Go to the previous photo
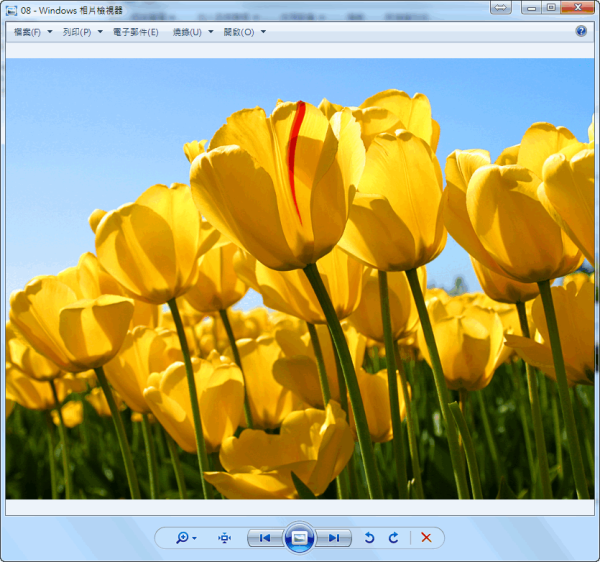This screenshot has height=562, width=600. [x=265, y=538]
